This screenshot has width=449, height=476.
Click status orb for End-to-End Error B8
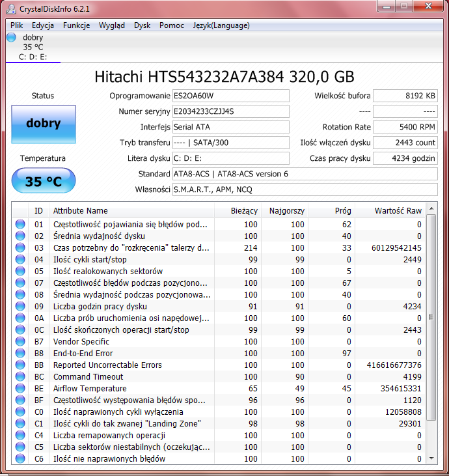click(x=20, y=354)
